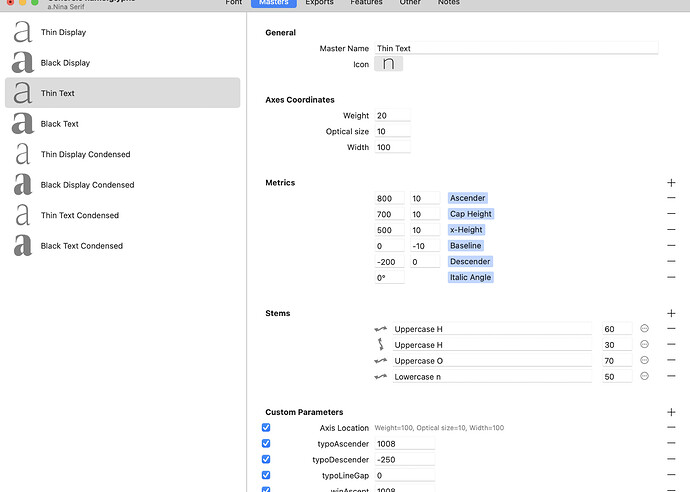
Task: Switch to the Exports tab
Action: [x=319, y=3]
